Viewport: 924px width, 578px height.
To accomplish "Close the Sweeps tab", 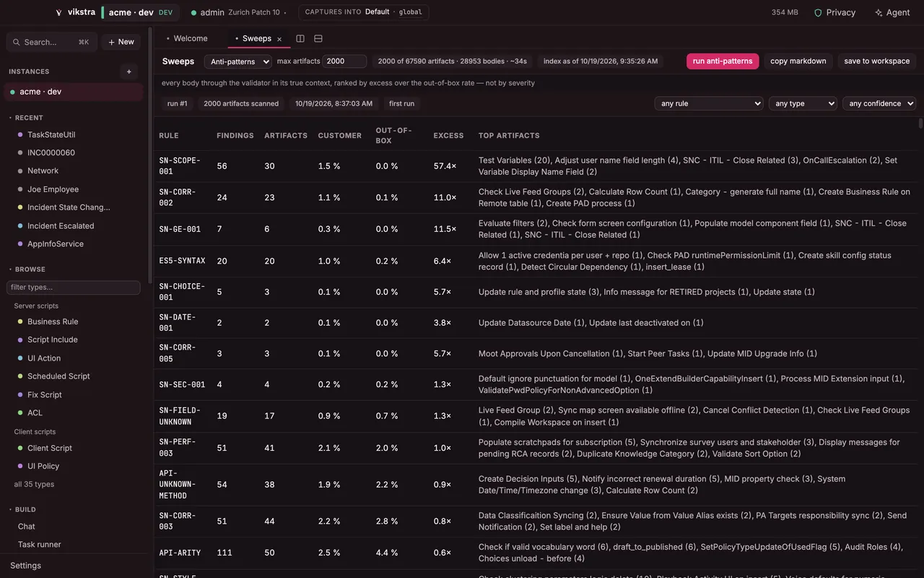I will point(279,39).
